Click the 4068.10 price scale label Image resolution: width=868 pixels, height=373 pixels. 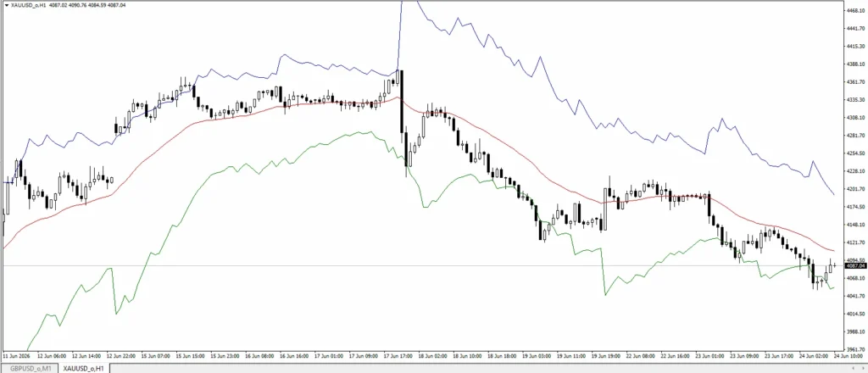(856, 279)
